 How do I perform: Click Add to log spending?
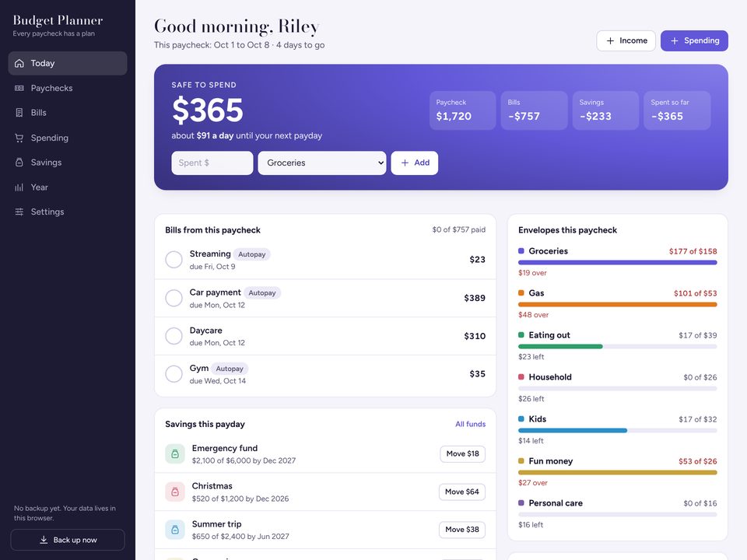(415, 163)
